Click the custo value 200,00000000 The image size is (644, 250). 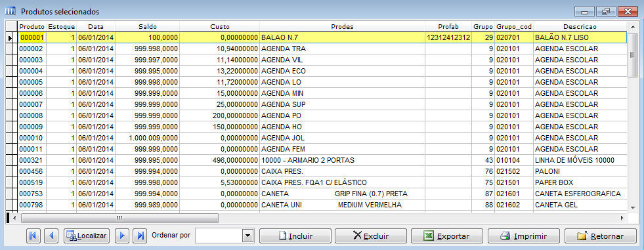tap(219, 115)
